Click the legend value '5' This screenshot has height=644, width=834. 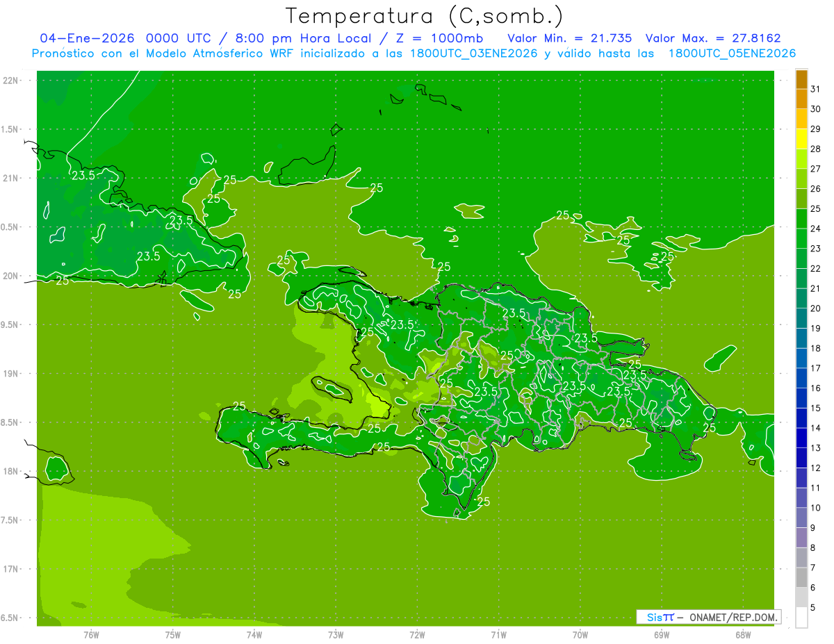click(813, 608)
